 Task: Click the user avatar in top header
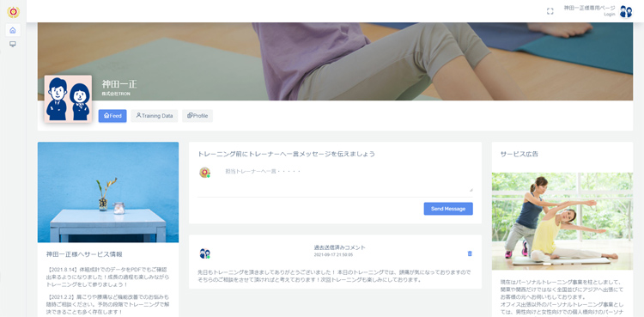pyautogui.click(x=626, y=11)
